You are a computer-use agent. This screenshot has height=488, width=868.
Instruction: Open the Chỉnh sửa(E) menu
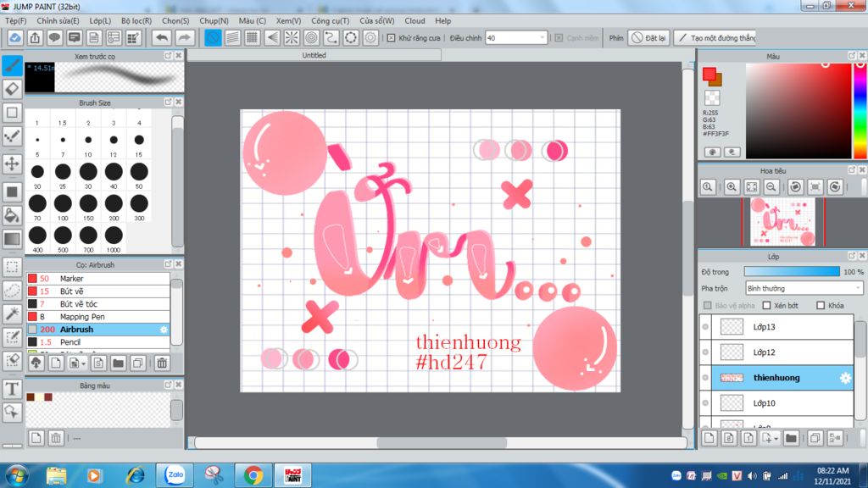pos(58,20)
